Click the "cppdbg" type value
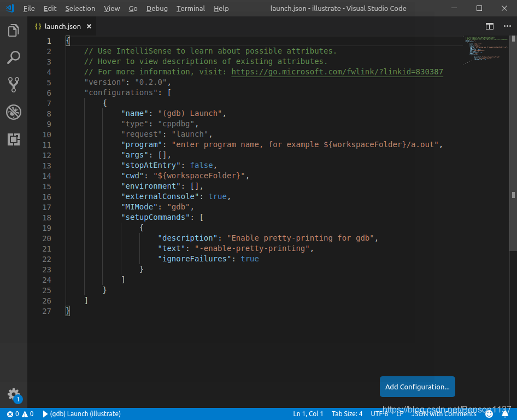Screen dimensions: 517x420 point(176,124)
